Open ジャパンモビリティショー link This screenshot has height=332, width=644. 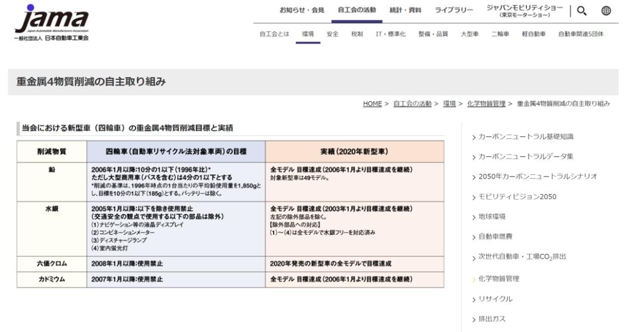[x=525, y=11]
